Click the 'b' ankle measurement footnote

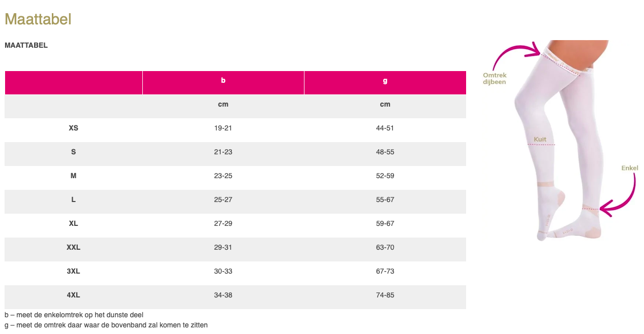74,315
